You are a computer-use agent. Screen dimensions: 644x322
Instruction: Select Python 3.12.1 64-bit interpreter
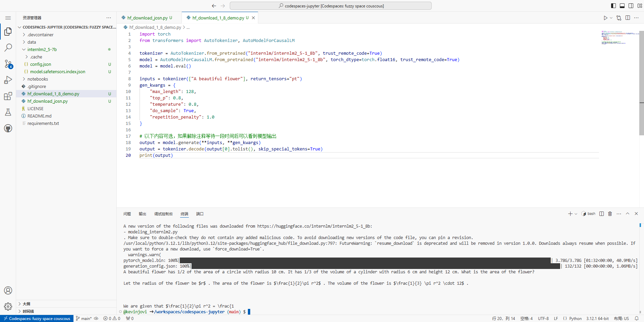[x=597, y=318]
